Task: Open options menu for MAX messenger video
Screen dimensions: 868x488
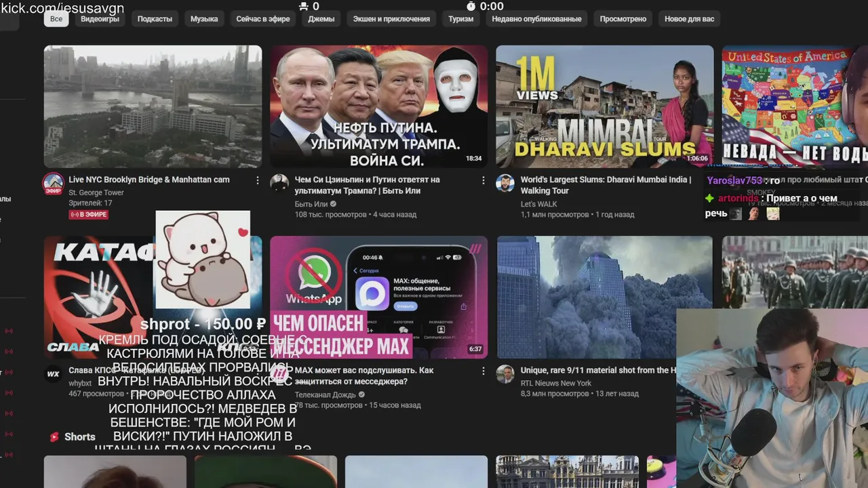Action: [x=484, y=371]
